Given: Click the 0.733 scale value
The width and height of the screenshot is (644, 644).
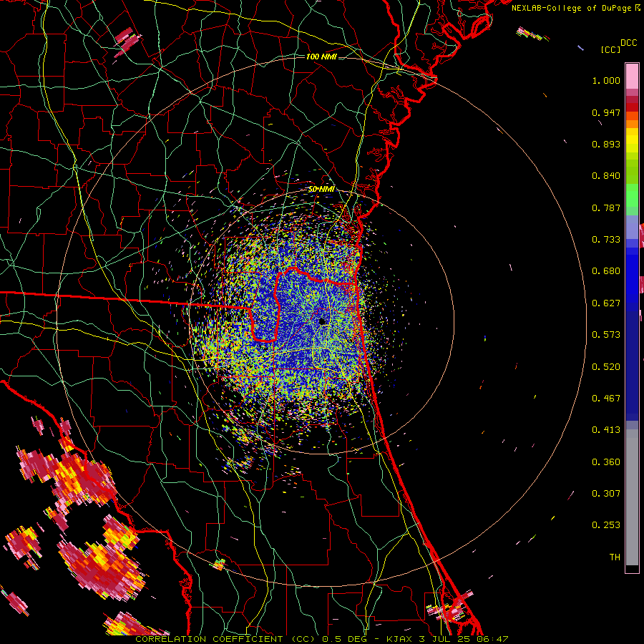Looking at the screenshot, I should point(606,240).
